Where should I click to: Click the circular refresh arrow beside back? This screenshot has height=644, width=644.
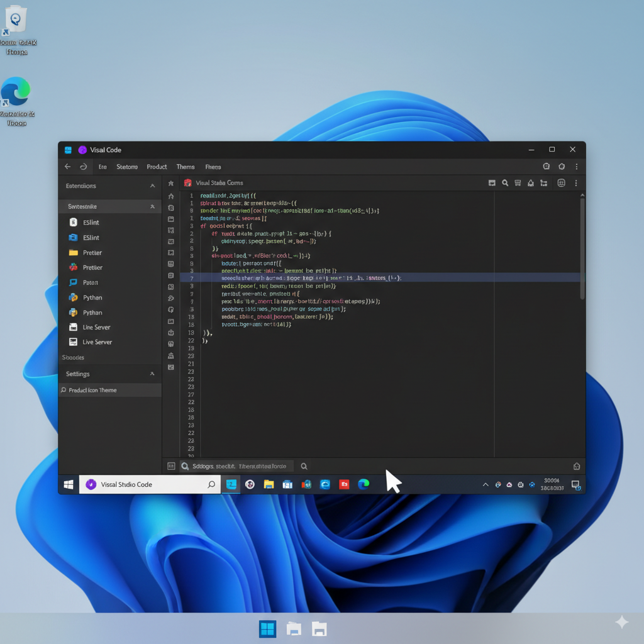point(84,167)
